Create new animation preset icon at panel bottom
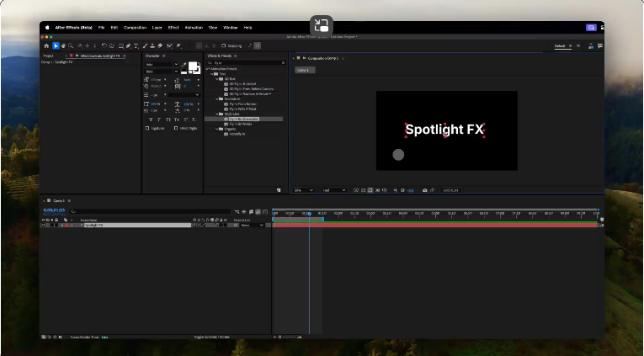This screenshot has width=644, height=356. (279, 190)
